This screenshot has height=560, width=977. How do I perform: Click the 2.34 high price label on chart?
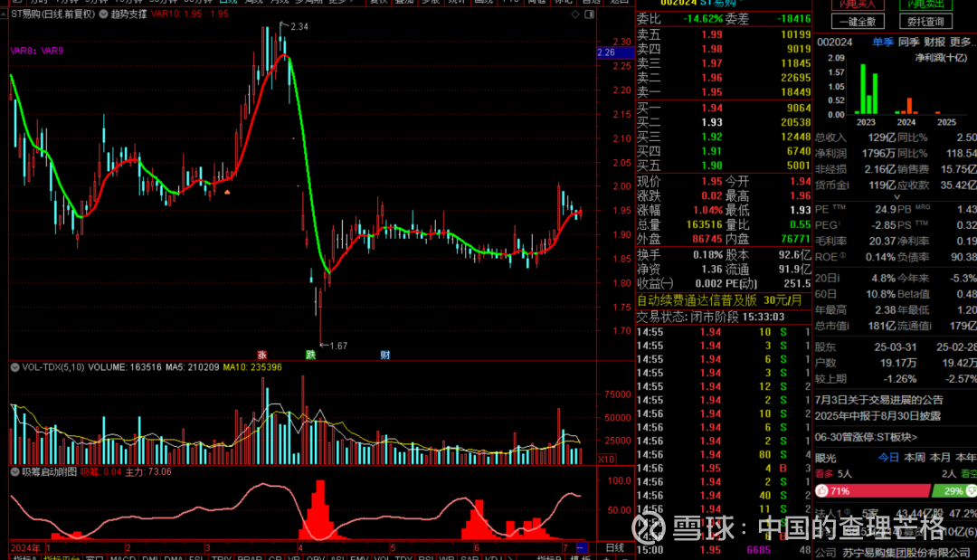pos(299,27)
